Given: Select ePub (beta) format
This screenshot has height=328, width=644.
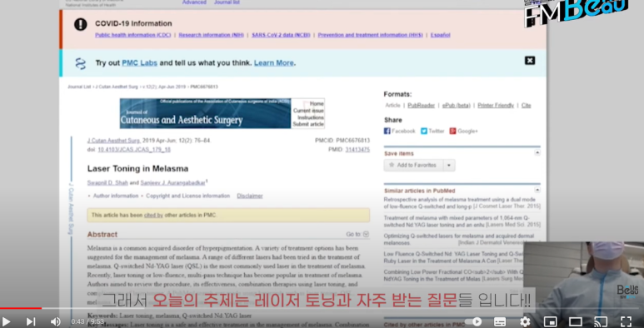Looking at the screenshot, I should click(457, 106).
